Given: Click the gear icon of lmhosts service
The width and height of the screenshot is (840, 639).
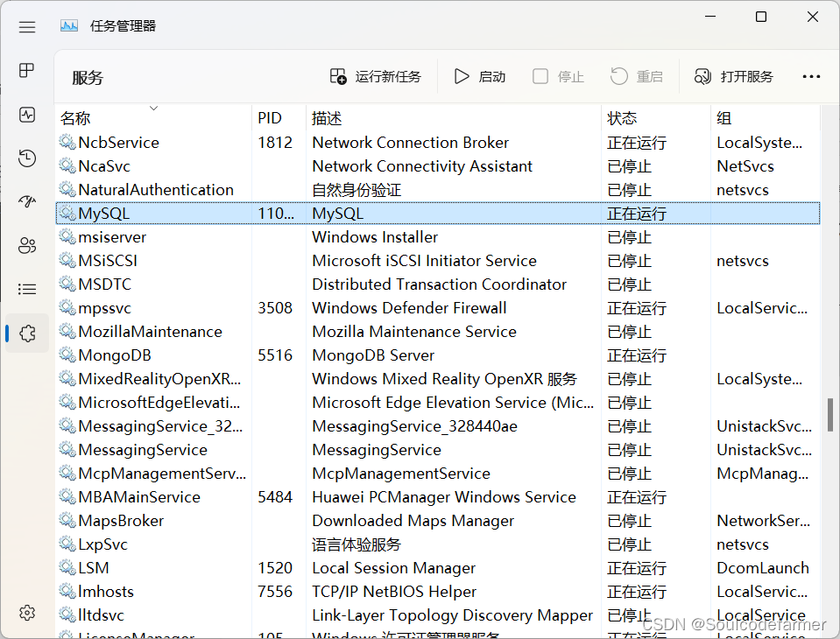Looking at the screenshot, I should tap(67, 591).
